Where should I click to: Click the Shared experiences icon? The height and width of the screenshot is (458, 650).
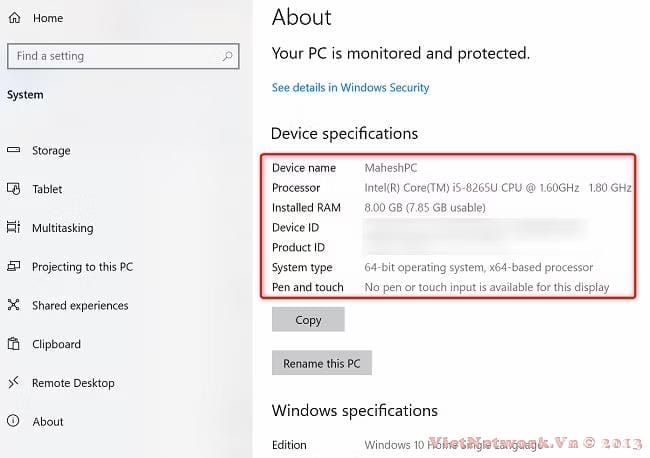14,306
